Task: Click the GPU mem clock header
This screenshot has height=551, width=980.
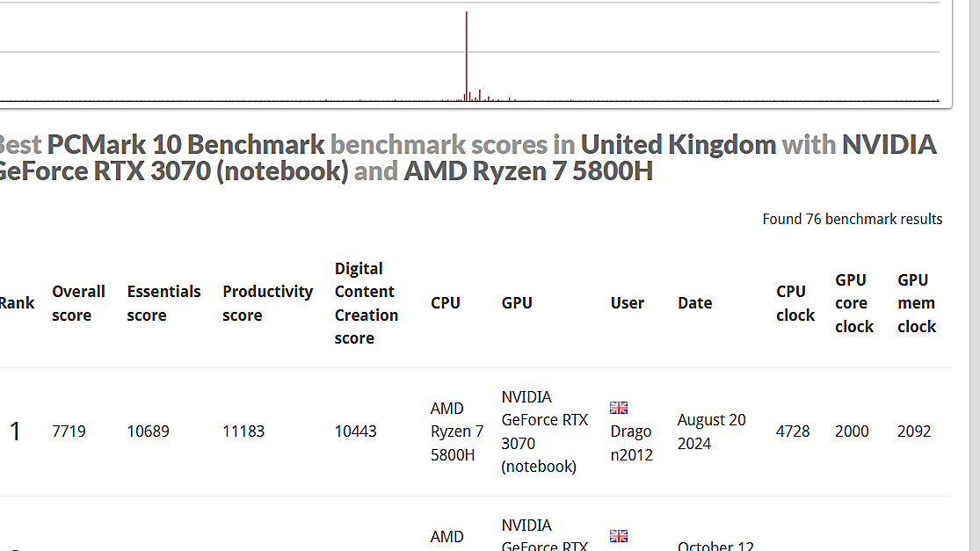Action: tap(916, 303)
